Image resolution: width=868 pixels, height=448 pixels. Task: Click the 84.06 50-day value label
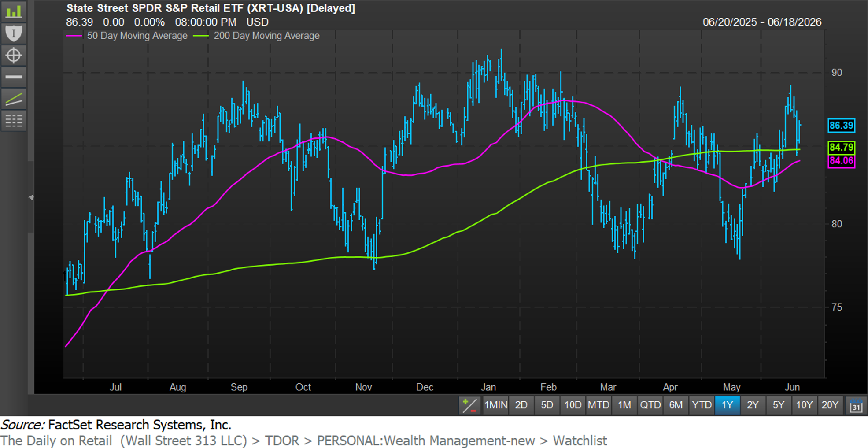coord(841,161)
